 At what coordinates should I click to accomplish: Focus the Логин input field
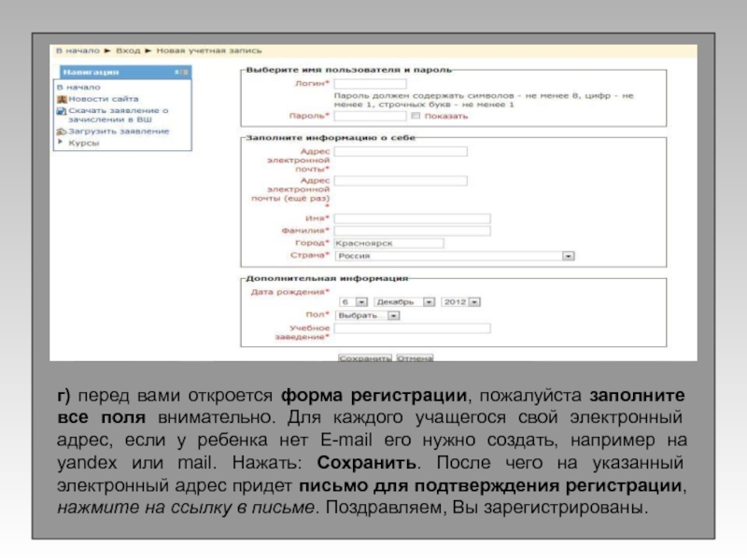point(370,84)
